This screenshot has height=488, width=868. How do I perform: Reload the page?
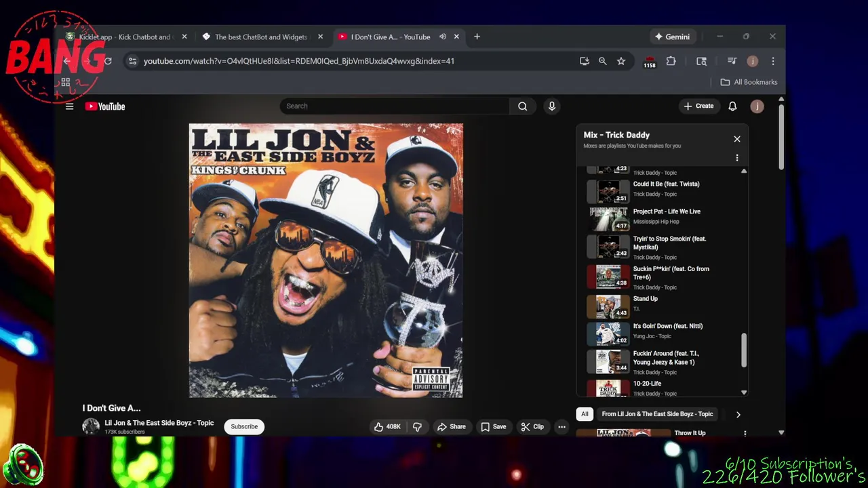point(107,61)
